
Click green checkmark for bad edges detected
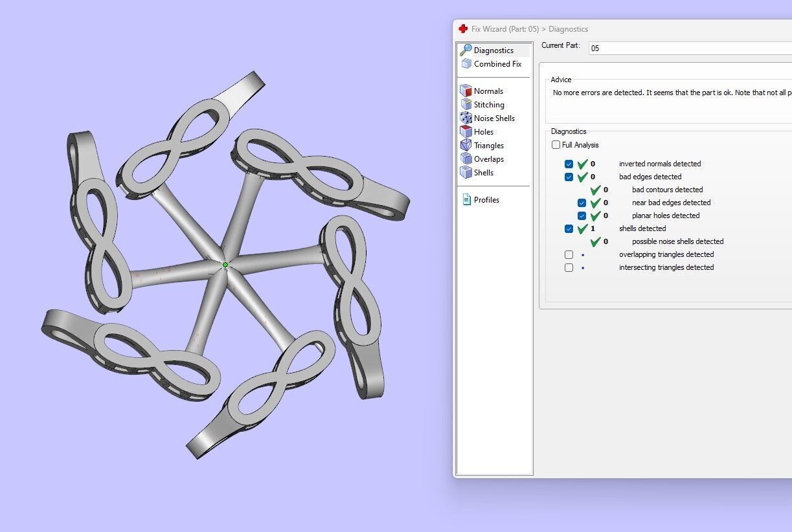point(582,177)
